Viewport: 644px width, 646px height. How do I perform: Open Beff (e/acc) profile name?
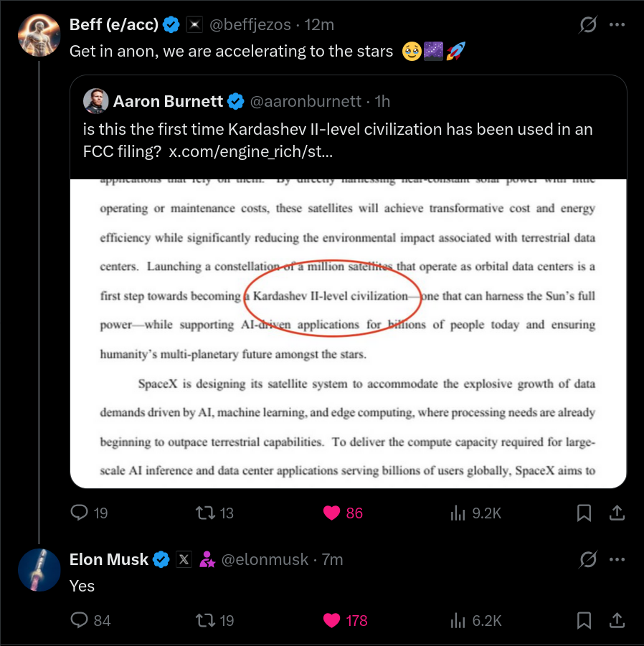pos(113,25)
